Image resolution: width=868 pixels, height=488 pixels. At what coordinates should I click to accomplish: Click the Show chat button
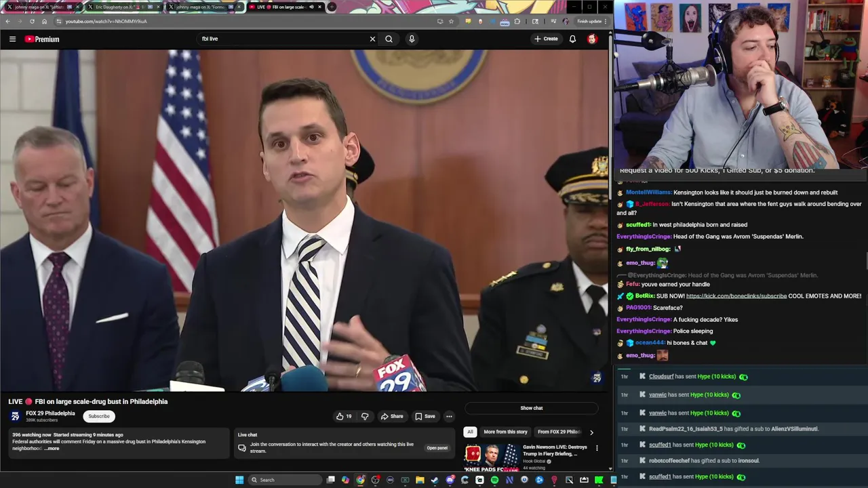point(532,408)
